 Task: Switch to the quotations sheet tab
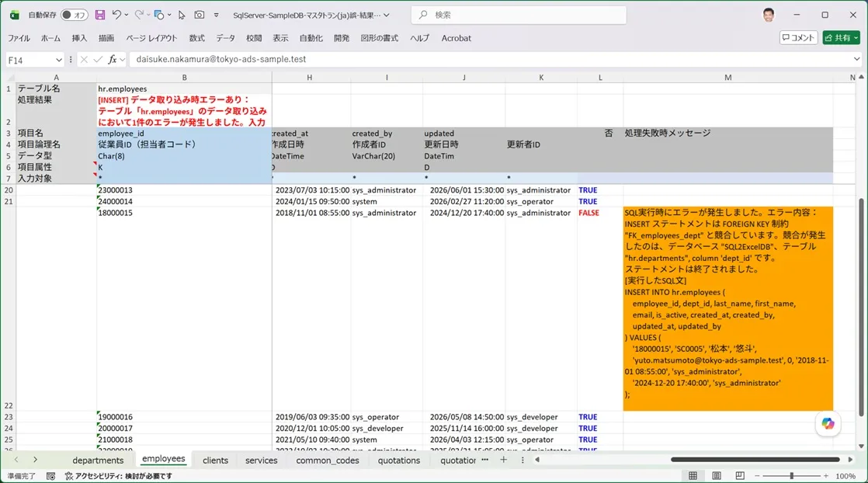(398, 460)
